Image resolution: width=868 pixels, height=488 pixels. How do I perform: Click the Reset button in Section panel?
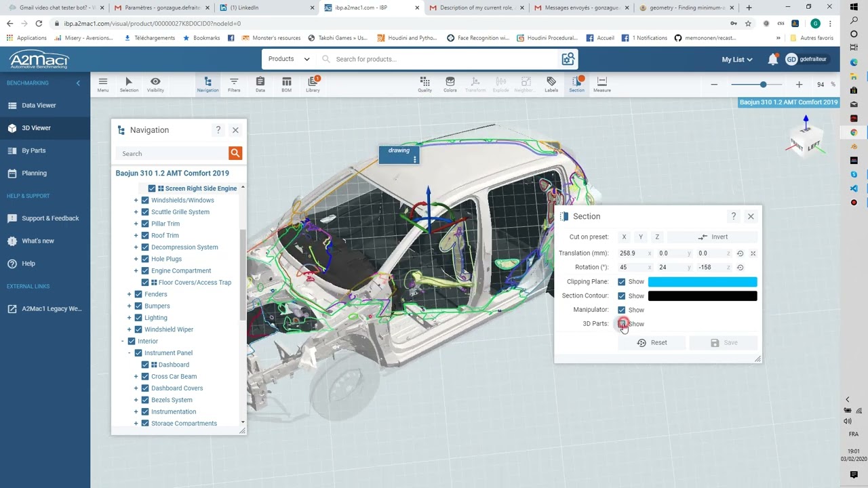click(652, 343)
